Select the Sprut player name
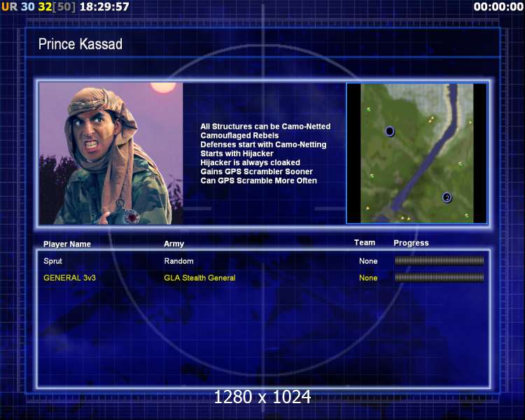 pyautogui.click(x=53, y=261)
